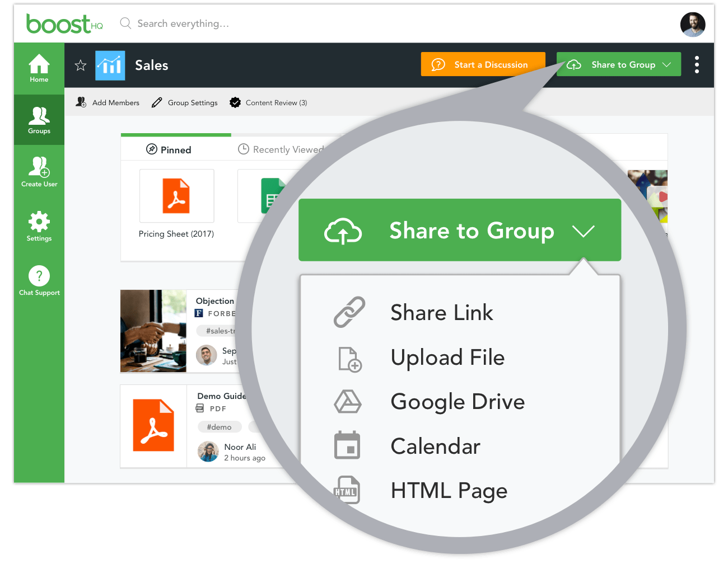Click the enlarged Share to Group button
This screenshot has width=728, height=564.
(x=460, y=230)
